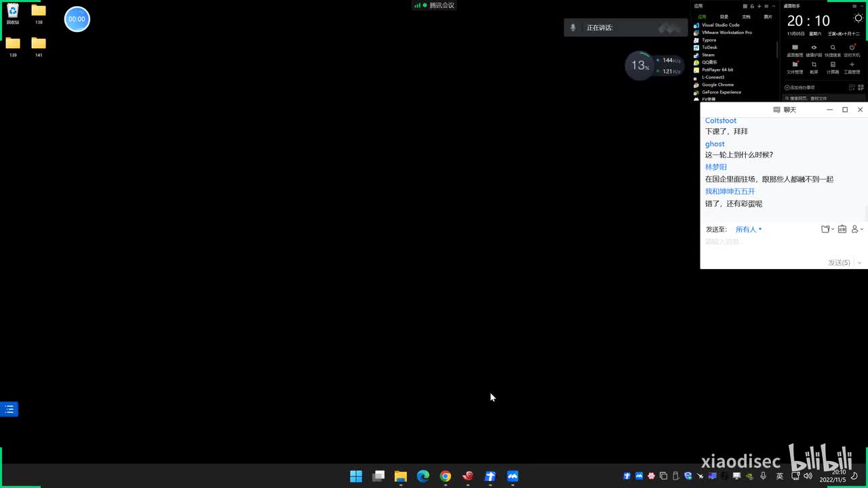
Task: Click 添加待办事项 to add a to-do
Action: coord(800,87)
